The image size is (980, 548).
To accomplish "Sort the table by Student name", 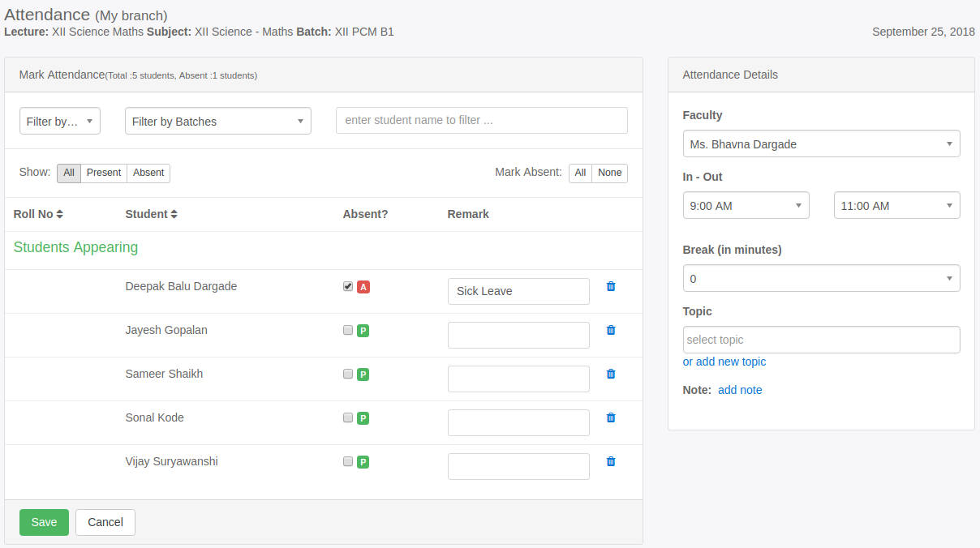I will click(x=151, y=214).
